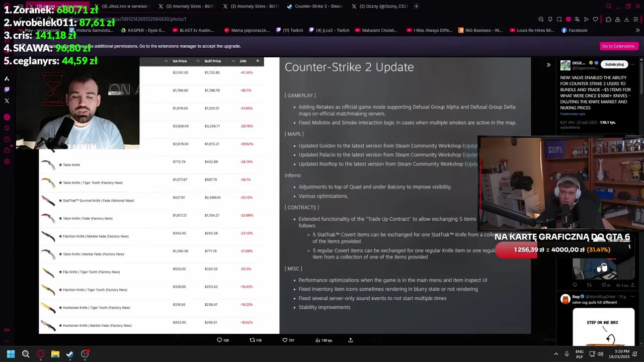
Task: Click the share upload icon under photo
Action: point(351,340)
